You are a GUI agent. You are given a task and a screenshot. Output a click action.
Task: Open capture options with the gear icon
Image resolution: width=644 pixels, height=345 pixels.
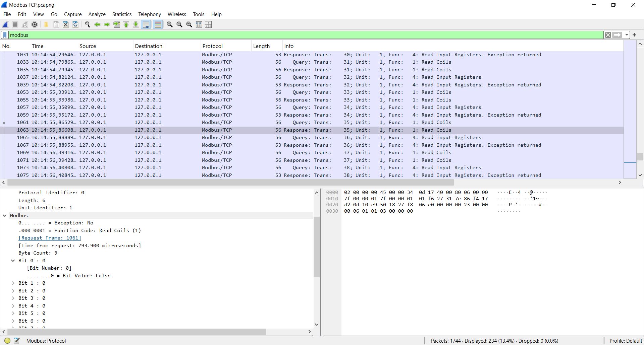[34, 24]
